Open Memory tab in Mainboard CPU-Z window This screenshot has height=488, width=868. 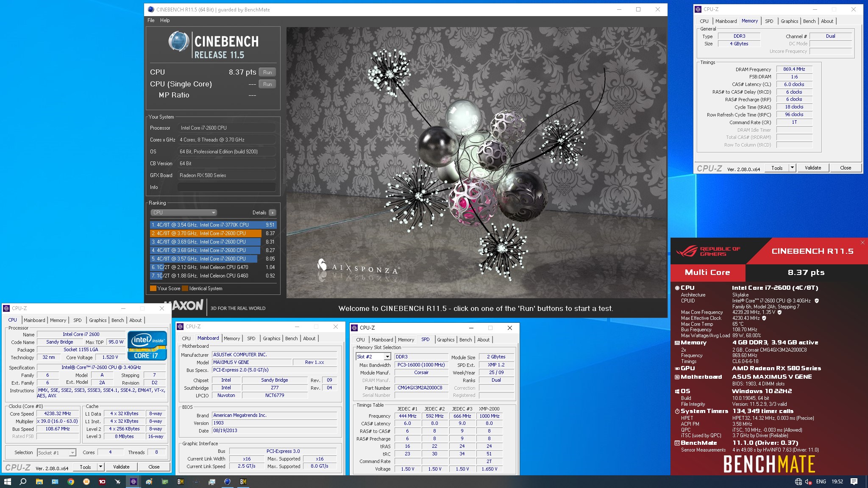tap(232, 338)
